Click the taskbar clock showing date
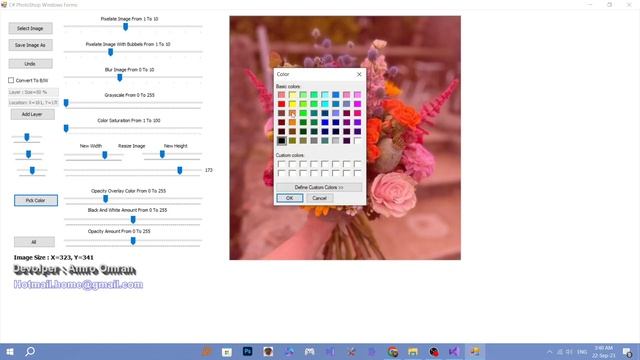The image size is (640, 360). coord(604,352)
